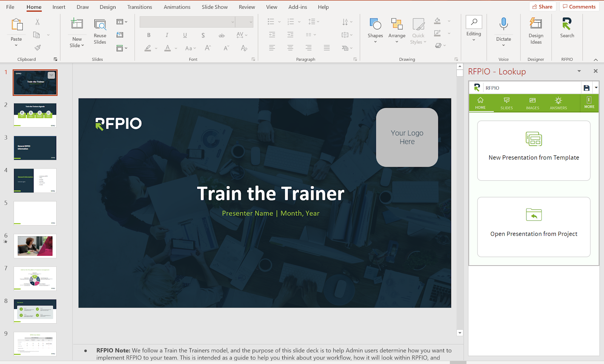Click the Cut scissors icon
604x364 pixels.
pos(37,22)
